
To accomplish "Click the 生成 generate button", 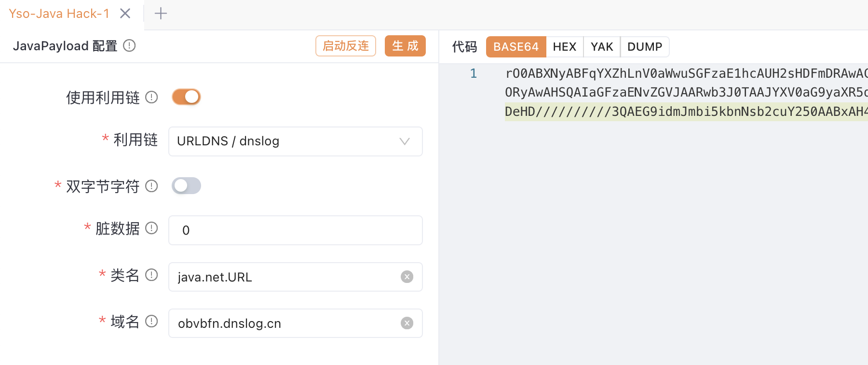I will 405,46.
